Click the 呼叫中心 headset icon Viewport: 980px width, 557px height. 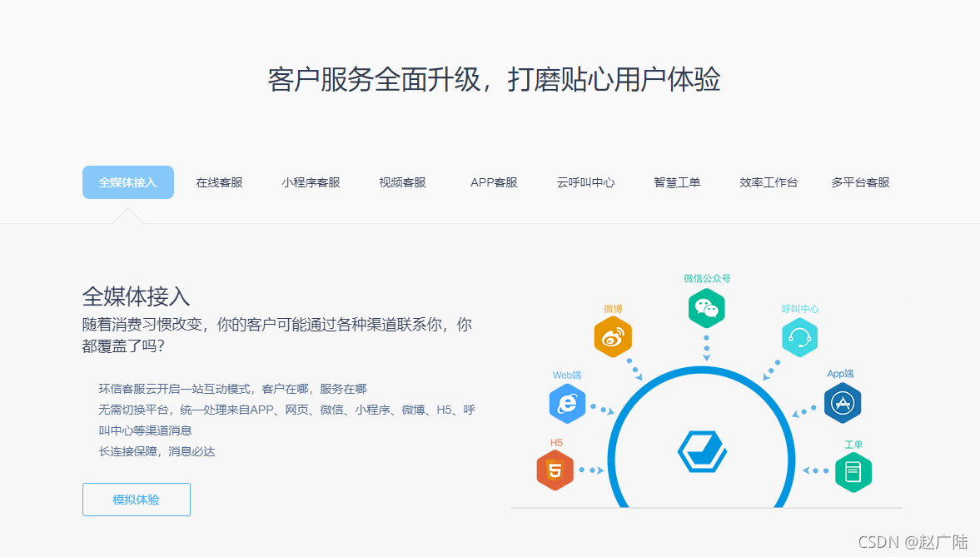pos(800,337)
